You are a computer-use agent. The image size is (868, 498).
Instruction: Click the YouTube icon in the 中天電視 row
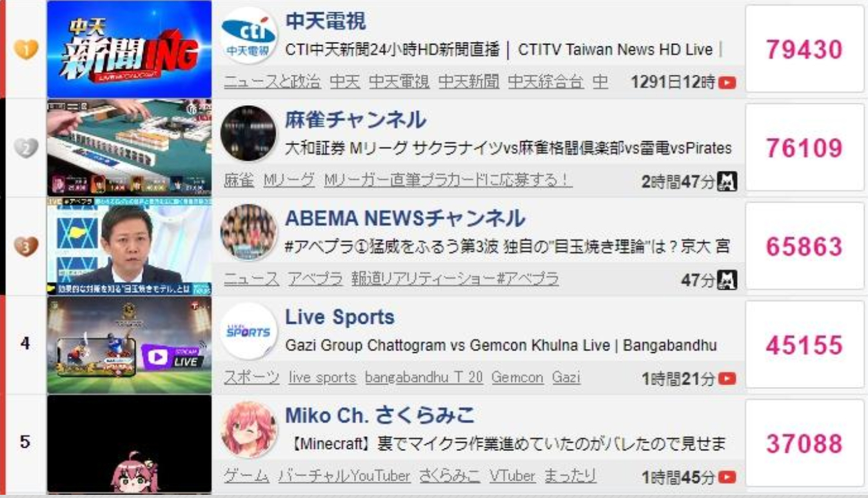[x=727, y=83]
